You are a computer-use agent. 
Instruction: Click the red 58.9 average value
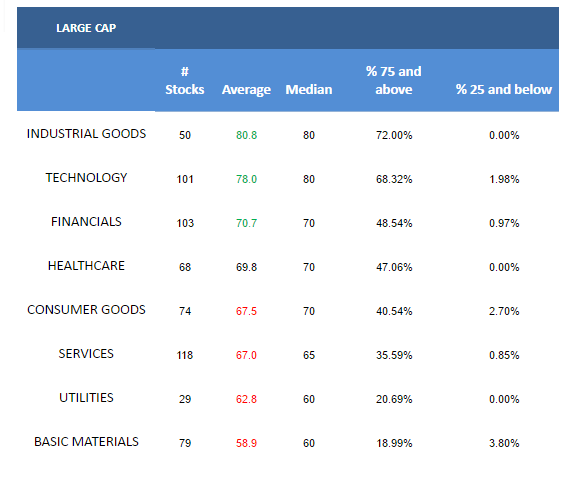click(246, 443)
